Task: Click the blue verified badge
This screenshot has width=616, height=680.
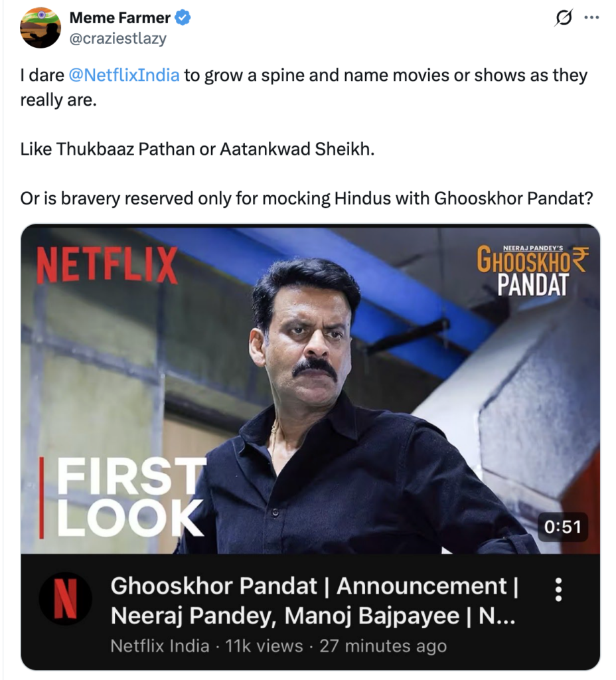Action: [183, 18]
